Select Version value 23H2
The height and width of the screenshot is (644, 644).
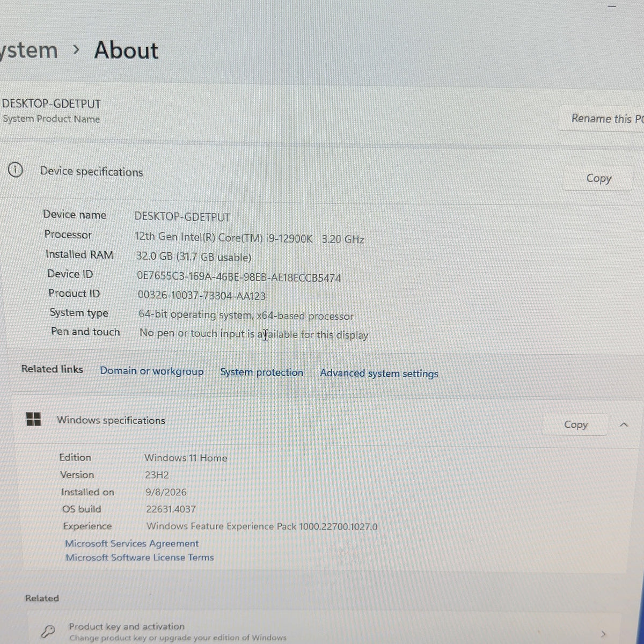point(157,475)
